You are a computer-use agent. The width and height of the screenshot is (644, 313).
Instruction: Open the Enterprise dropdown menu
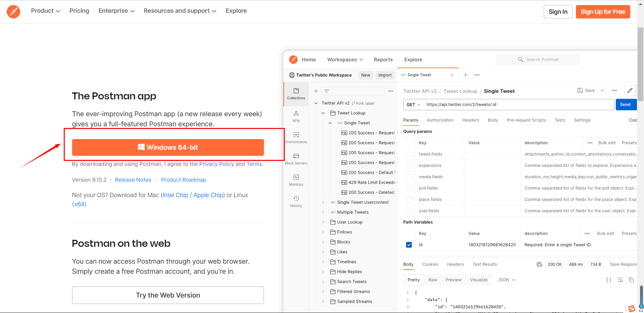[x=116, y=11]
